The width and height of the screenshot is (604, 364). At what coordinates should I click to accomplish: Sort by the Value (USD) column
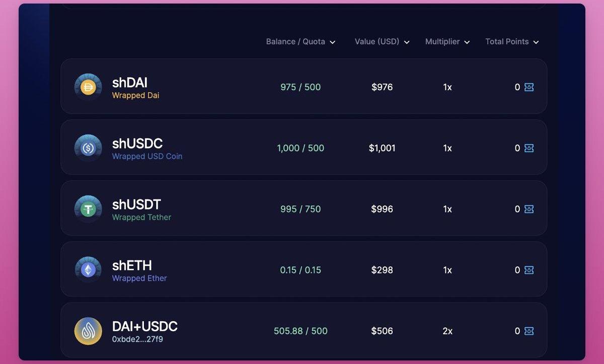[382, 42]
